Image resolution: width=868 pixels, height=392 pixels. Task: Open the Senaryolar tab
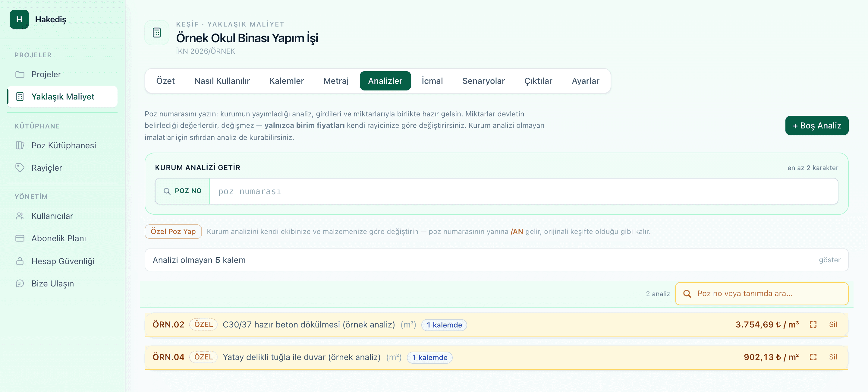pyautogui.click(x=483, y=81)
